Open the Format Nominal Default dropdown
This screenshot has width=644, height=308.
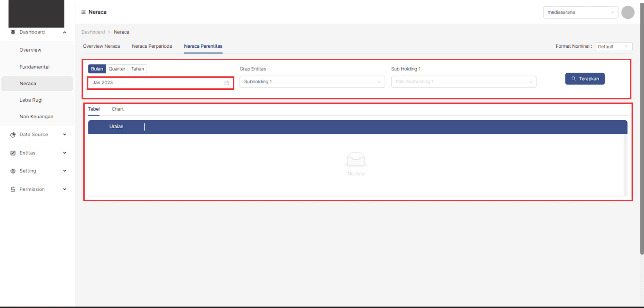tap(613, 47)
